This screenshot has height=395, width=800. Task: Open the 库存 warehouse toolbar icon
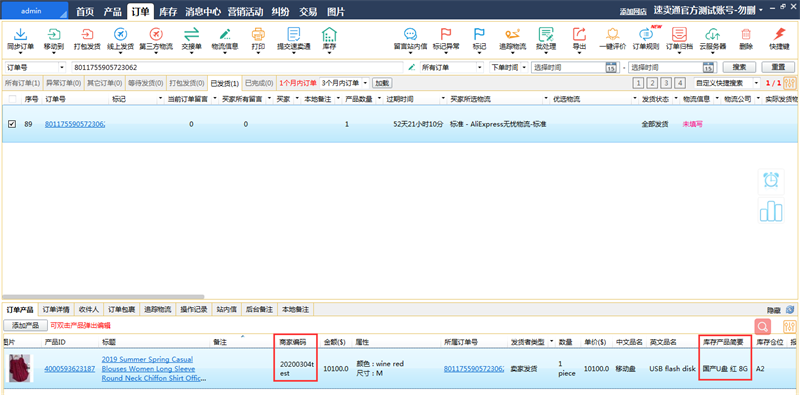(x=329, y=35)
